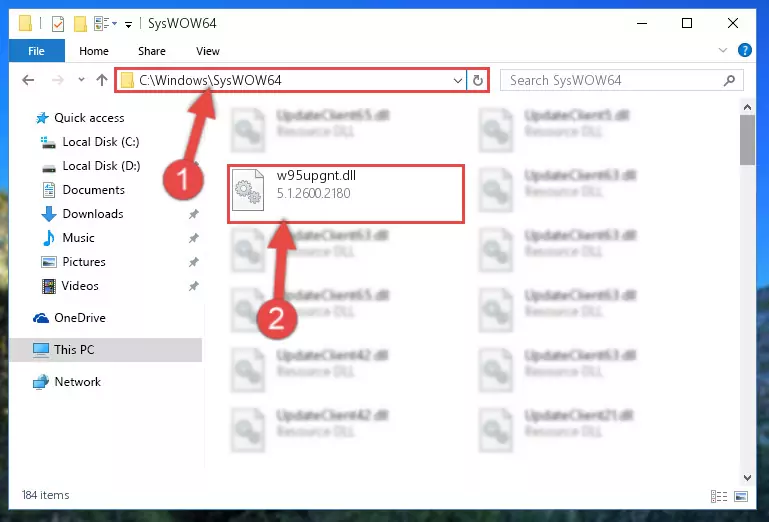Click the 5.1.2600.2180 version text

pos(314,193)
